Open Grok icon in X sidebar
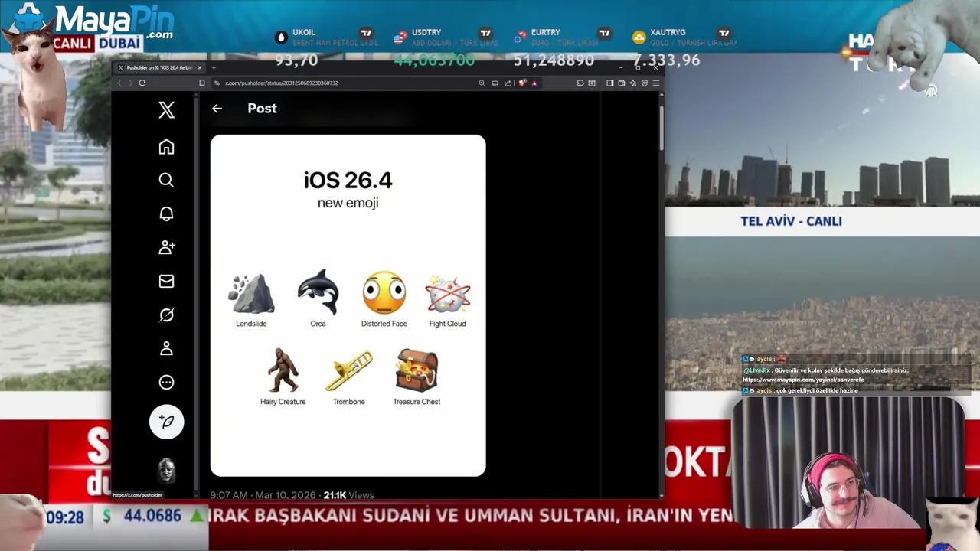The width and height of the screenshot is (980, 551). pyautogui.click(x=166, y=315)
